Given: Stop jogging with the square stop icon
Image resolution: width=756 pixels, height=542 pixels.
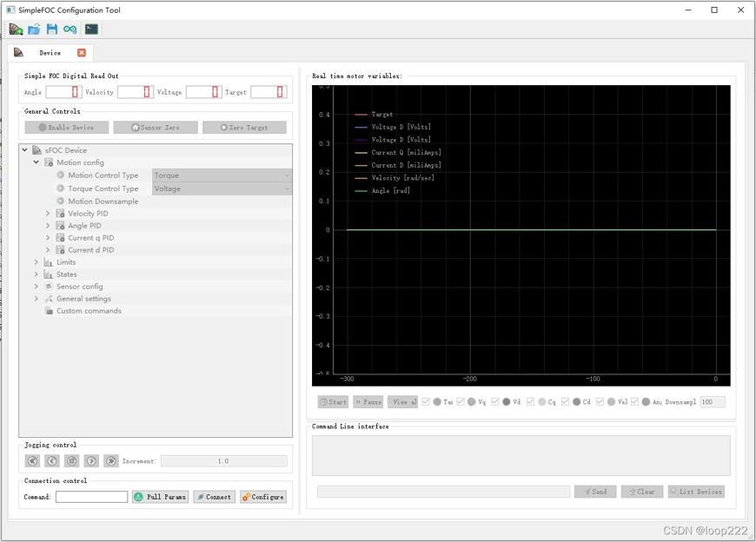Looking at the screenshot, I should click(x=72, y=461).
